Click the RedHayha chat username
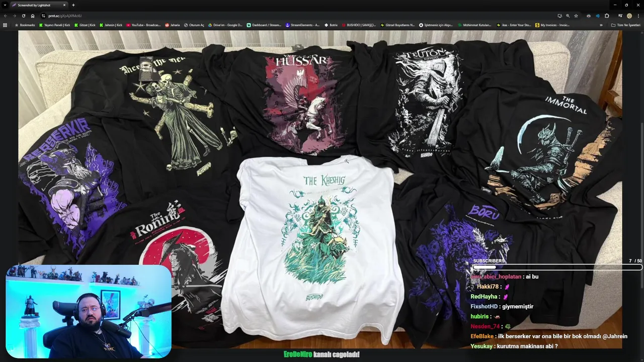 click(484, 296)
